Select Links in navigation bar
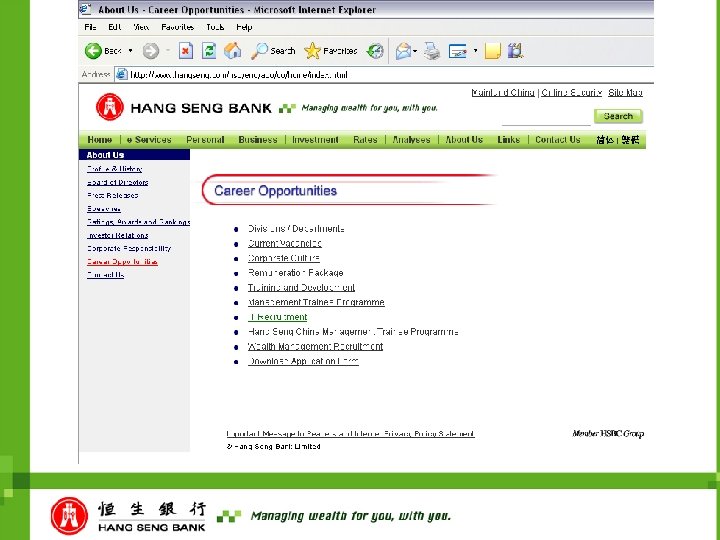Screen dimensions: 720x540 point(508,140)
